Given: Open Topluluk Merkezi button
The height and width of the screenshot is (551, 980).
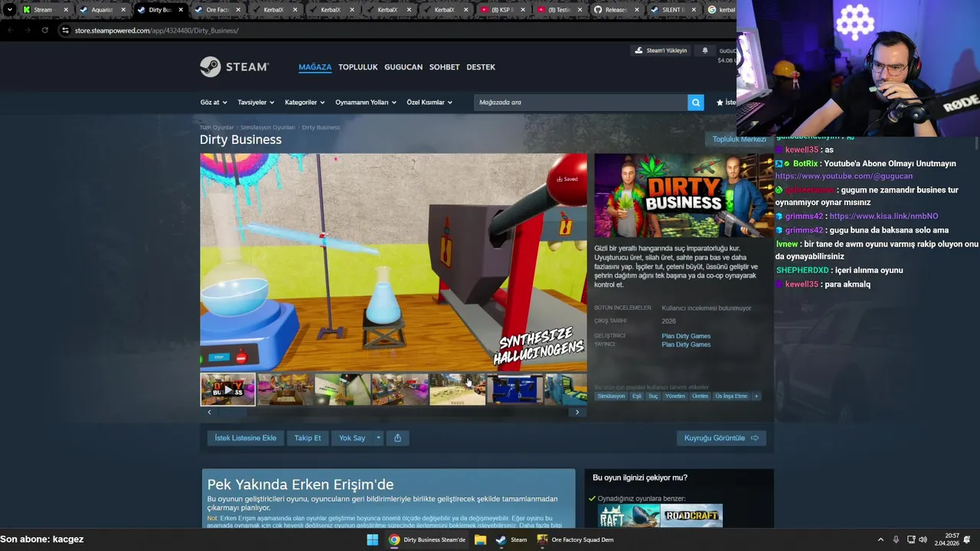Looking at the screenshot, I should point(739,139).
